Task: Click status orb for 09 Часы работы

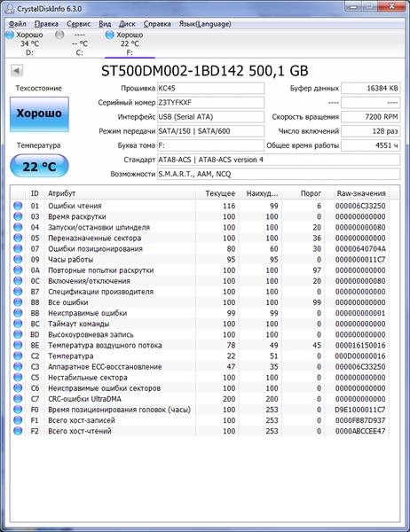Action: [x=18, y=259]
